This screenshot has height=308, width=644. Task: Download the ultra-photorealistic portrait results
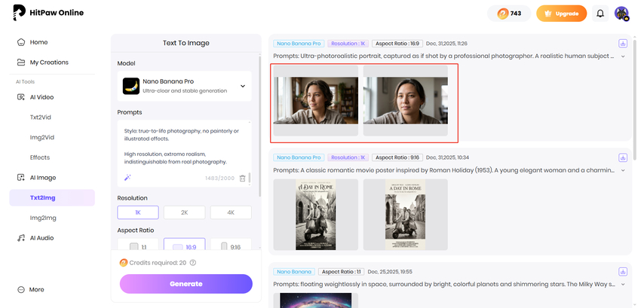[623, 44]
